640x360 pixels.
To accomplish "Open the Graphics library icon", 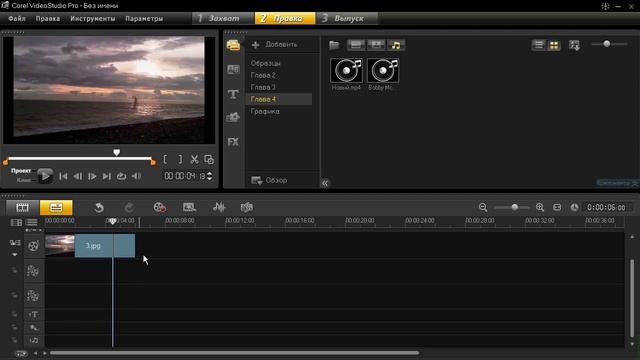I will coord(233,118).
